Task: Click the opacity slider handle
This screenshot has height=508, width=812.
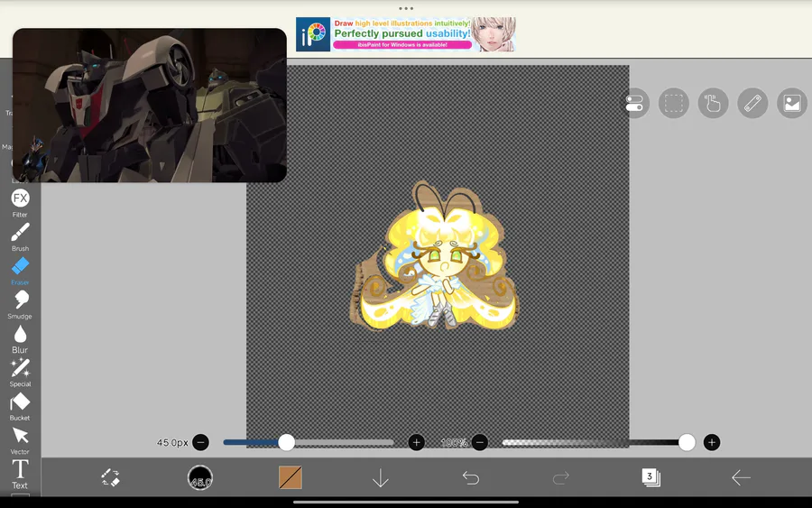Action: [687, 442]
